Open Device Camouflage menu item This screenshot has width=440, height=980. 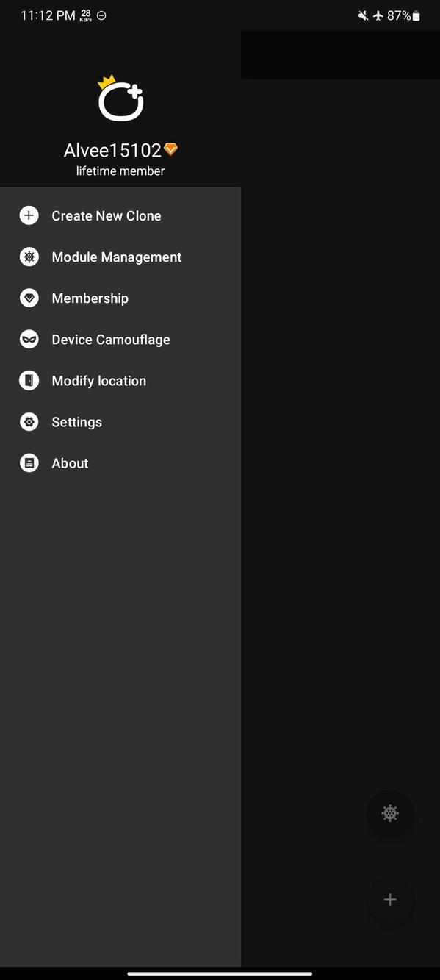(x=120, y=339)
